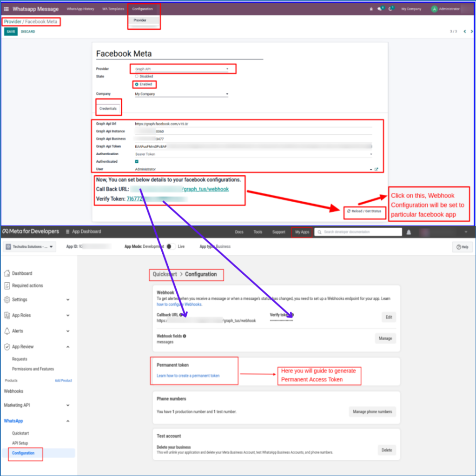Open the Provider dropdown showing Graph API
Image resolution: width=476 pixels, height=476 pixels.
(x=182, y=69)
